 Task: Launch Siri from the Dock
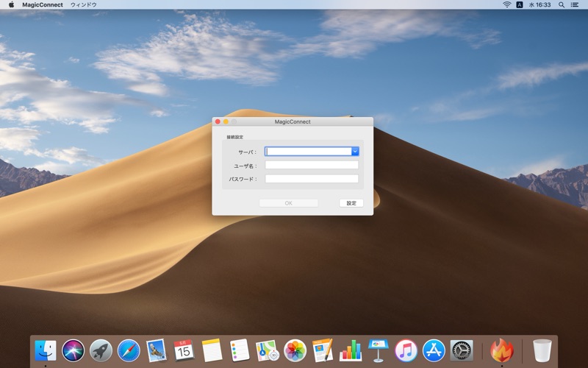point(73,350)
